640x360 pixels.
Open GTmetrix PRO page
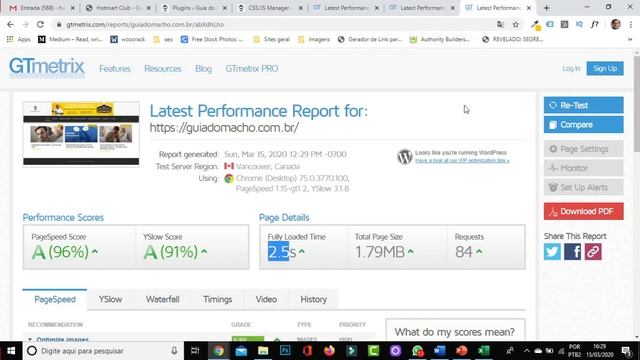(252, 69)
